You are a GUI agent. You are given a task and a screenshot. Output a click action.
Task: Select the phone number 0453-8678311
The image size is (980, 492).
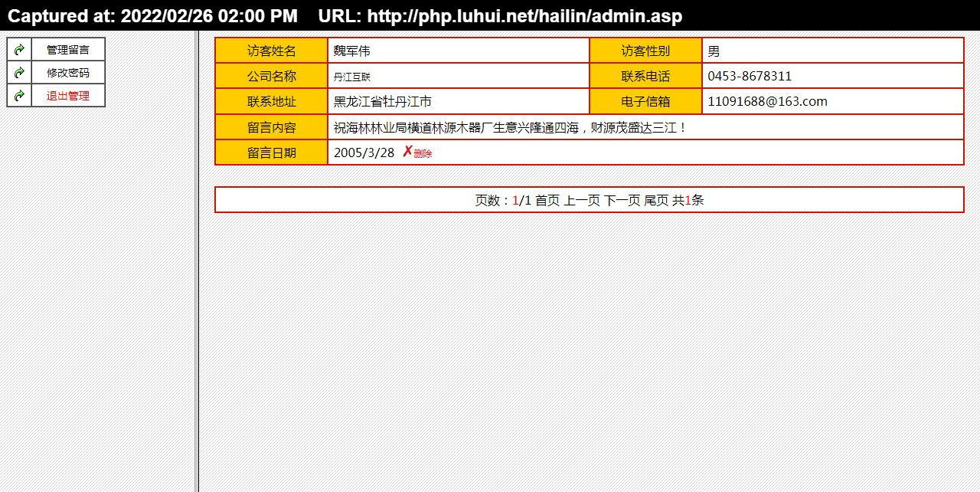pos(750,76)
